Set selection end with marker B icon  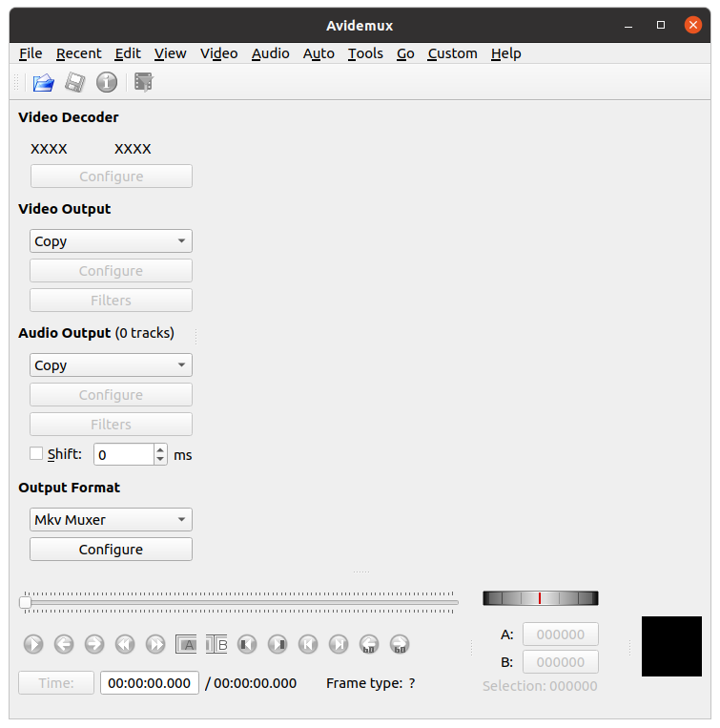216,644
